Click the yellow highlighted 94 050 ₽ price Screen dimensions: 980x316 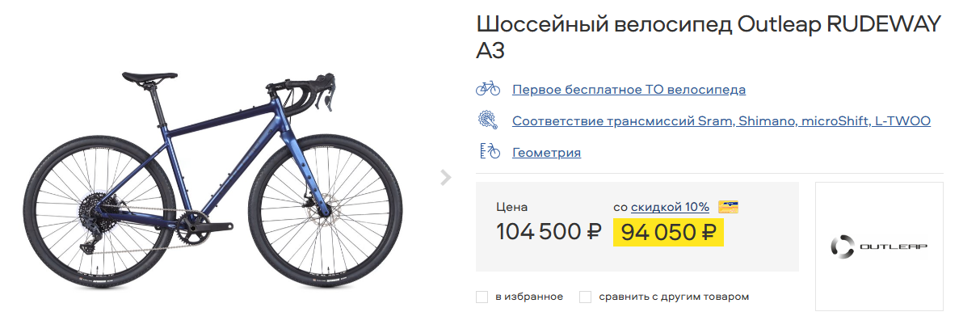pyautogui.click(x=669, y=233)
